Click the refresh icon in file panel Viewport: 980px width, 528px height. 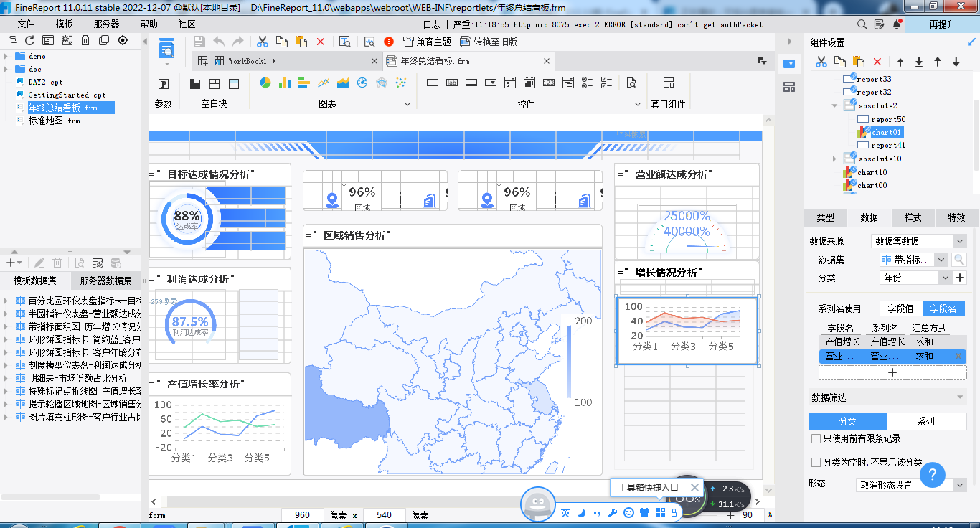29,40
